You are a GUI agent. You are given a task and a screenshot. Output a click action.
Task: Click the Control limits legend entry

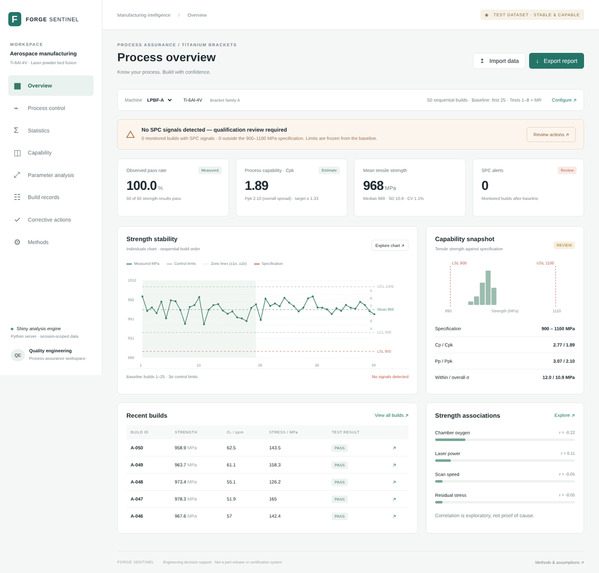click(181, 264)
